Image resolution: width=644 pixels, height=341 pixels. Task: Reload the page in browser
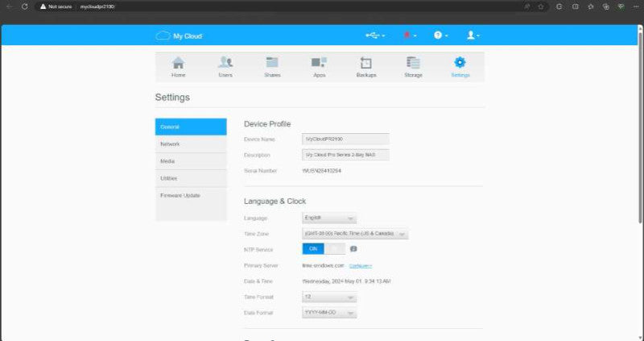pos(25,6)
